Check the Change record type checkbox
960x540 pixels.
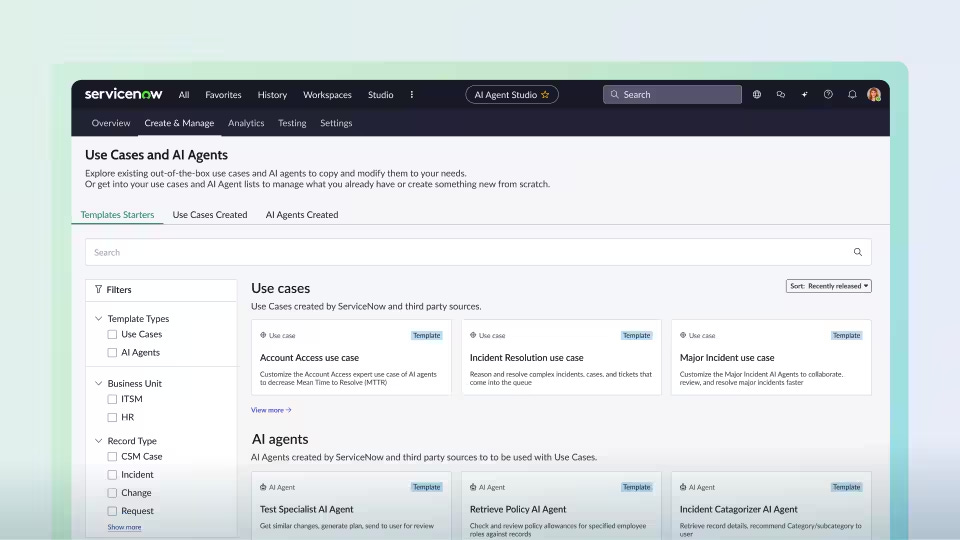click(112, 493)
